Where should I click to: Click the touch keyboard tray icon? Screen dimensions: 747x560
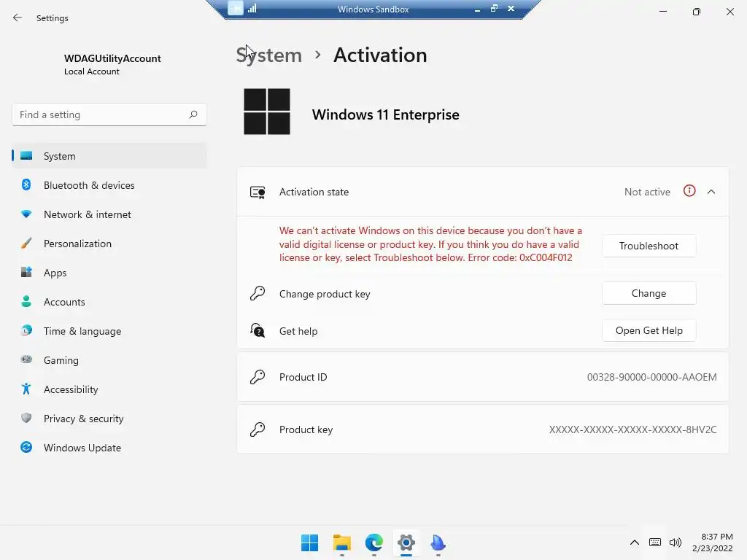(655, 542)
